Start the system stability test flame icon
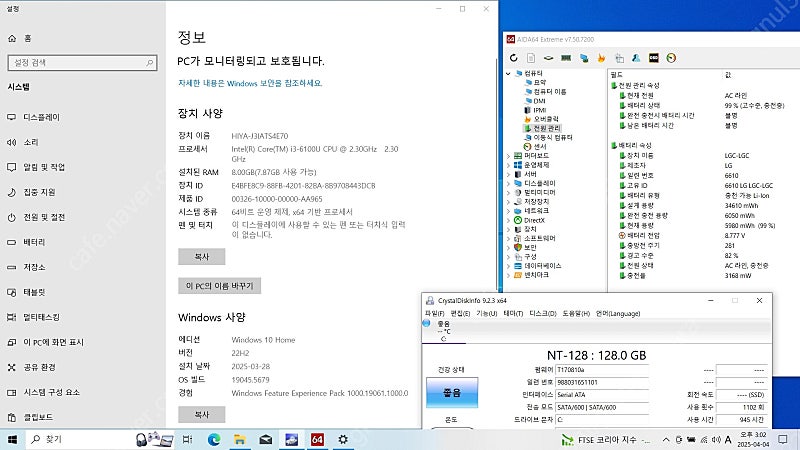The width and height of the screenshot is (800, 450). tap(601, 58)
